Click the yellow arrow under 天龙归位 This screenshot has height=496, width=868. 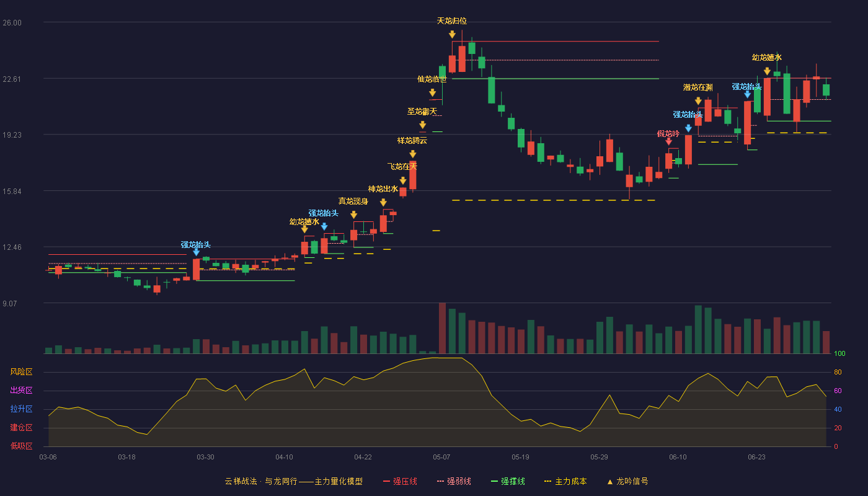452,34
